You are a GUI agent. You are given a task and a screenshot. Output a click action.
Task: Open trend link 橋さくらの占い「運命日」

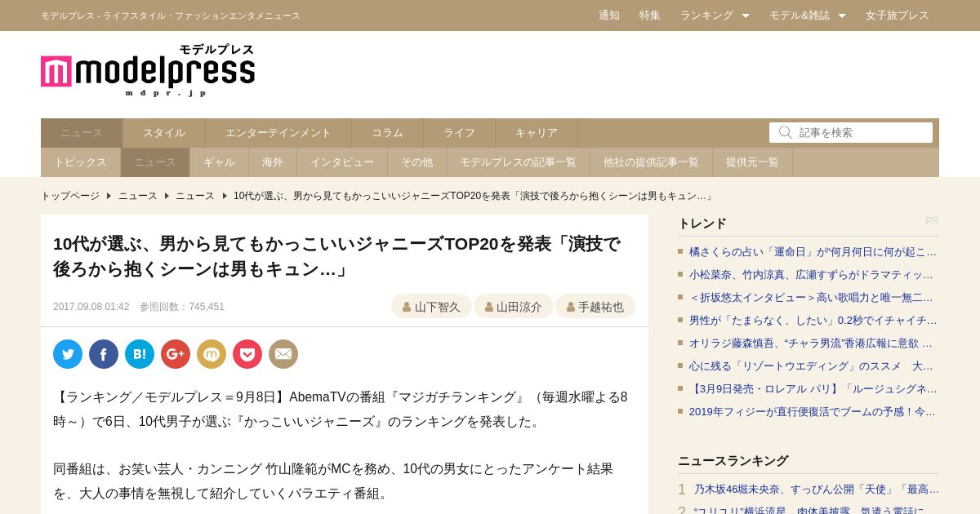[x=813, y=251]
